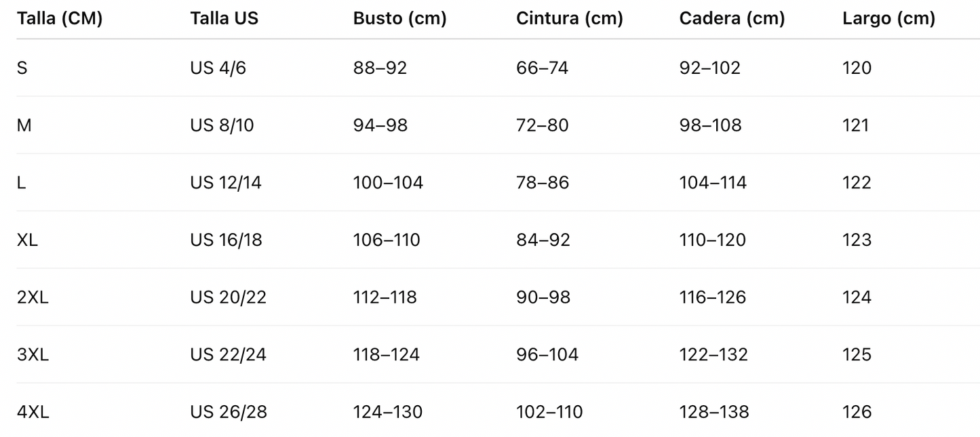Select the US 12/14 cell

(226, 183)
